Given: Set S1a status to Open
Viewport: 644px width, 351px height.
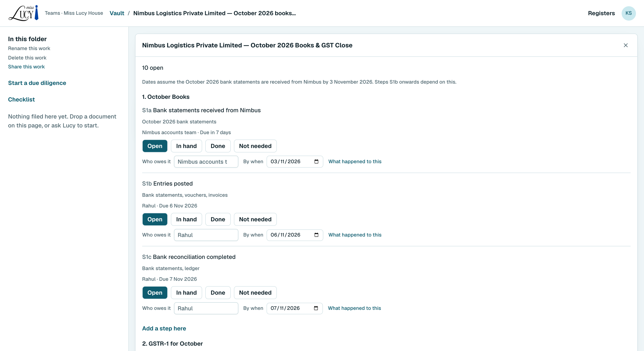Looking at the screenshot, I should coord(155,146).
